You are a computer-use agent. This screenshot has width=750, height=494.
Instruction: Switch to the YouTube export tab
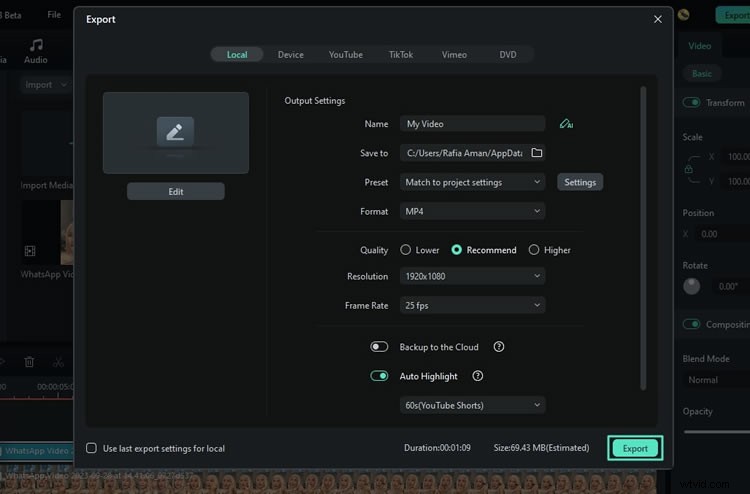[x=346, y=55]
